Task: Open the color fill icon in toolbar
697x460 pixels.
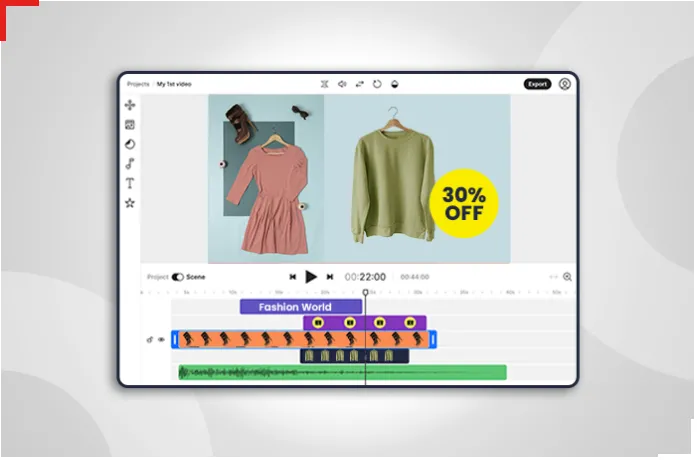Action: click(x=395, y=84)
